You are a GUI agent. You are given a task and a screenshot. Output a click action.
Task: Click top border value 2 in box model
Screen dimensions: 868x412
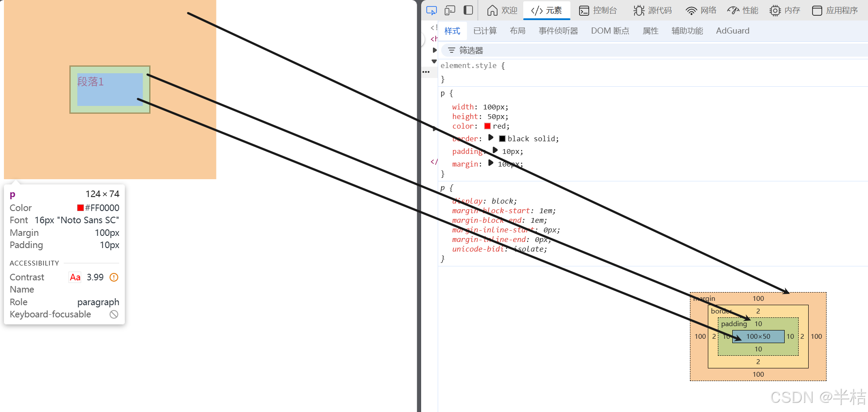pos(758,311)
